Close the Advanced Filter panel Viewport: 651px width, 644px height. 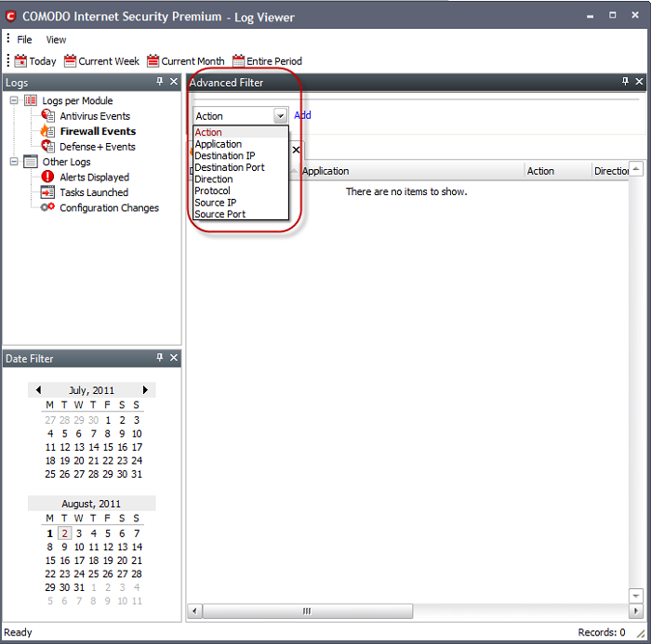coord(640,82)
